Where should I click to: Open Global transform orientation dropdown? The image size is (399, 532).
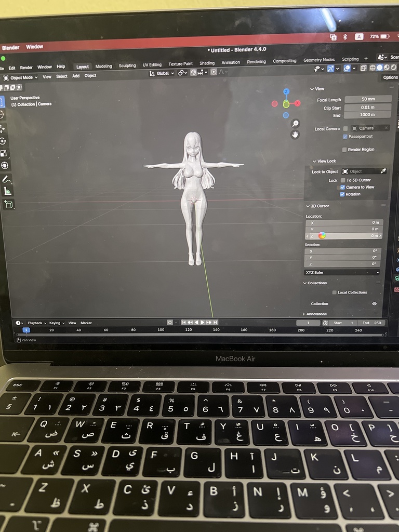[162, 73]
